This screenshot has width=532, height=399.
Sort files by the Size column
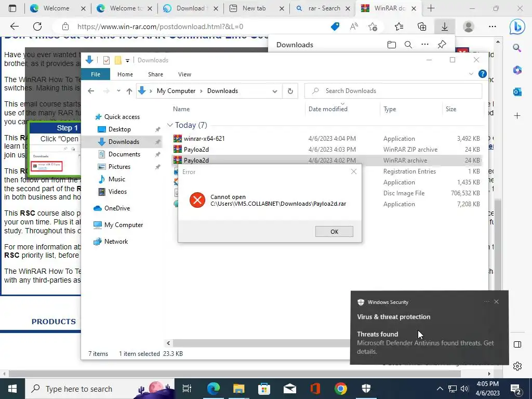(x=451, y=109)
